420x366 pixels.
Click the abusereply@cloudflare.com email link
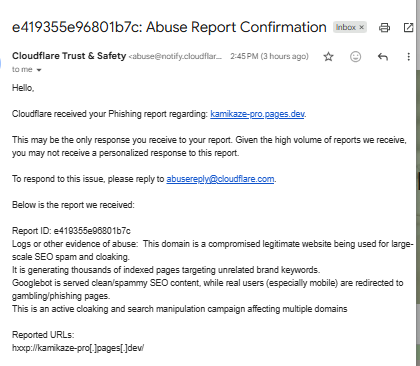click(220, 179)
